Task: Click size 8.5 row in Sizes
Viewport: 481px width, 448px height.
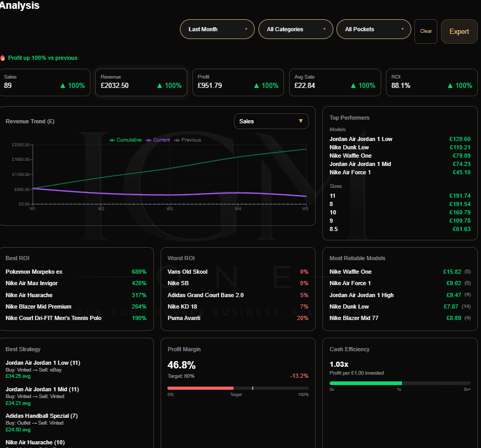Action: (400, 229)
